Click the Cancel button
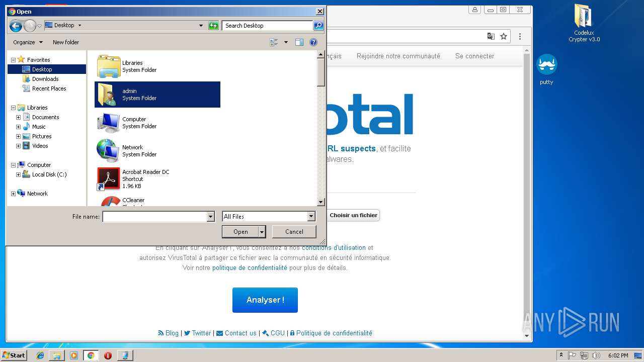 (x=294, y=232)
